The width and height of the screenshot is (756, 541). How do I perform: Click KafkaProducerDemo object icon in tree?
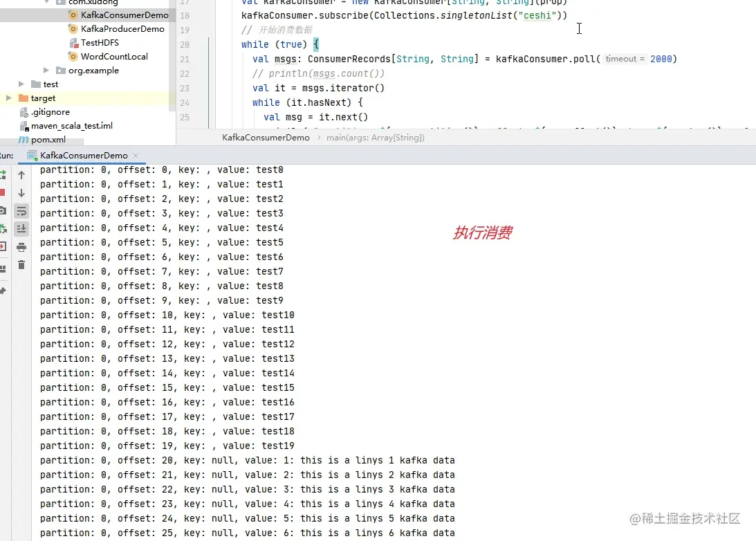tap(73, 29)
